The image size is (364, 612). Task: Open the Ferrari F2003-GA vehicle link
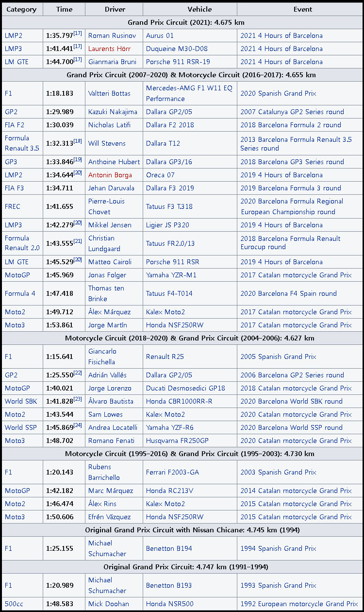tap(172, 472)
